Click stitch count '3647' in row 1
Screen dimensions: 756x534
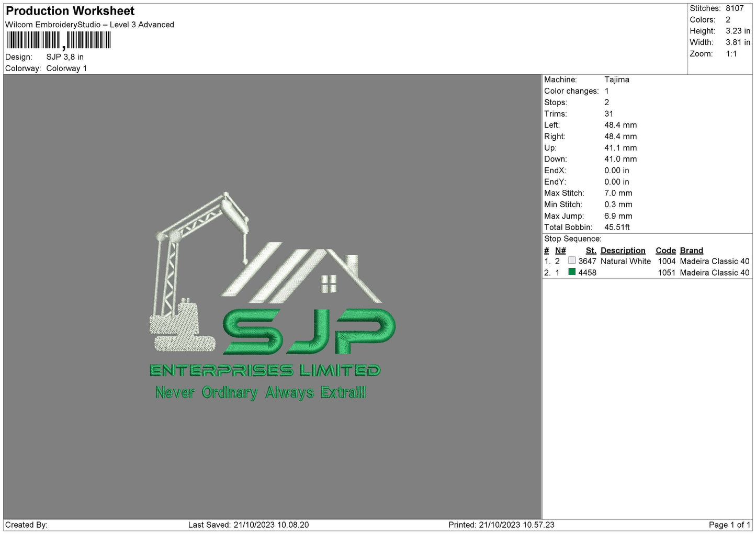pyautogui.click(x=587, y=261)
